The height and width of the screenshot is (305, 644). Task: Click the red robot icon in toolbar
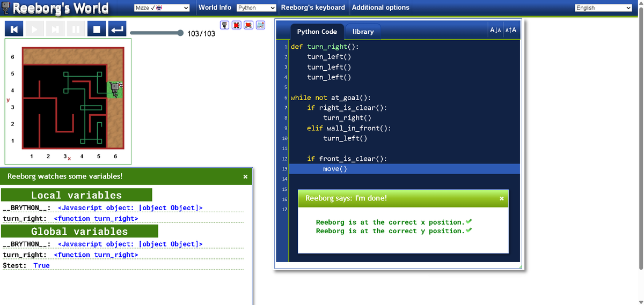click(249, 25)
